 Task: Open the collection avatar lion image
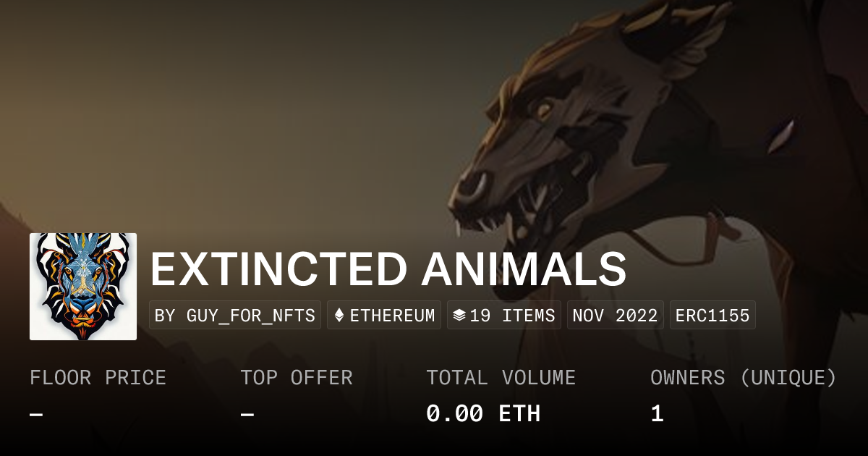coord(83,287)
